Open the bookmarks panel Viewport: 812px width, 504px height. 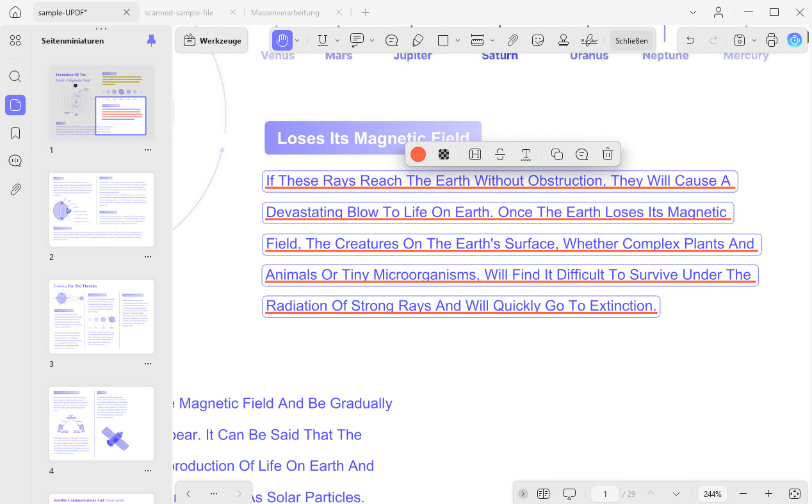(x=15, y=133)
